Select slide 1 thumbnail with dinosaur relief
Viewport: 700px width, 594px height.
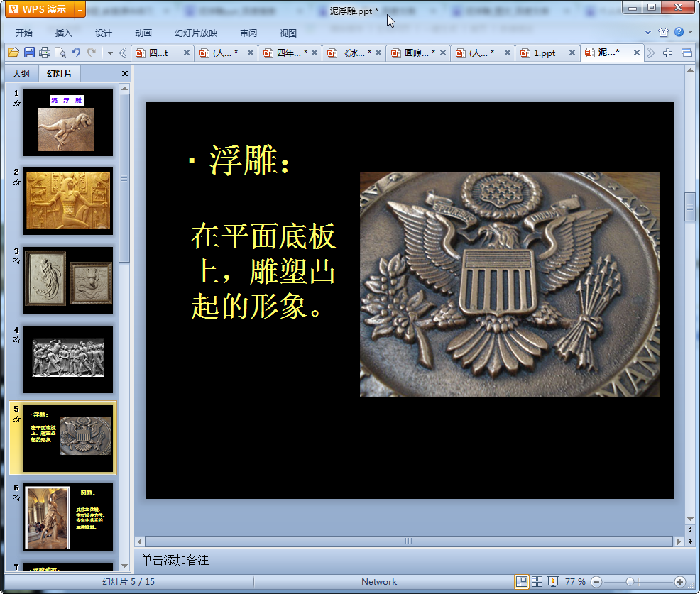click(x=68, y=122)
